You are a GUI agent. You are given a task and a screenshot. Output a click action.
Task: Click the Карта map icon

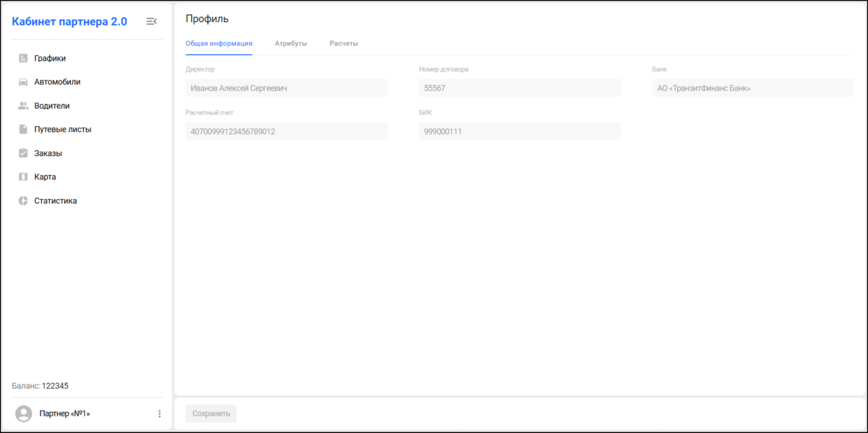[23, 177]
